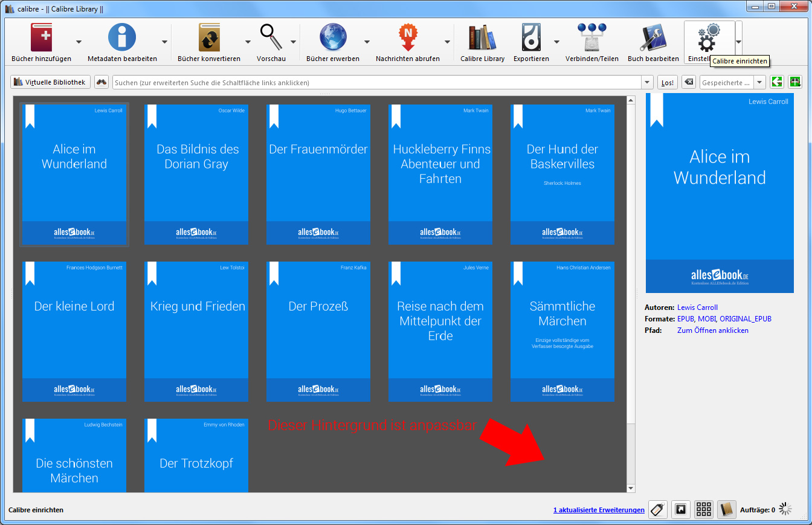
Task: Expand the Bücher hinzufügen dropdown arrow
Action: 79,42
